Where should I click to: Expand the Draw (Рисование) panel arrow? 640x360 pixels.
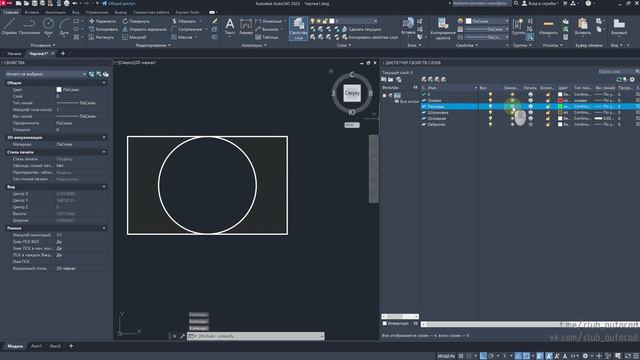tap(53, 45)
